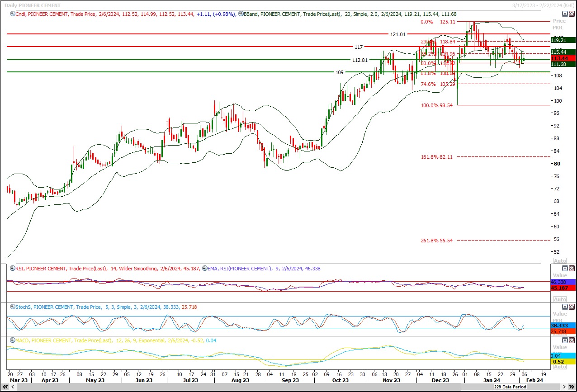Click the red 113.44 last price tag

click(x=563, y=58)
